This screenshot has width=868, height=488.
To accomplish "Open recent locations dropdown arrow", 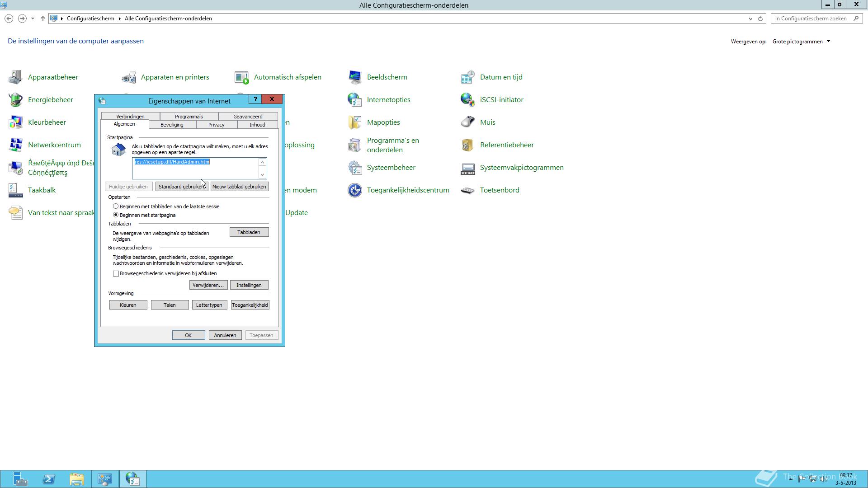I will click(x=33, y=19).
